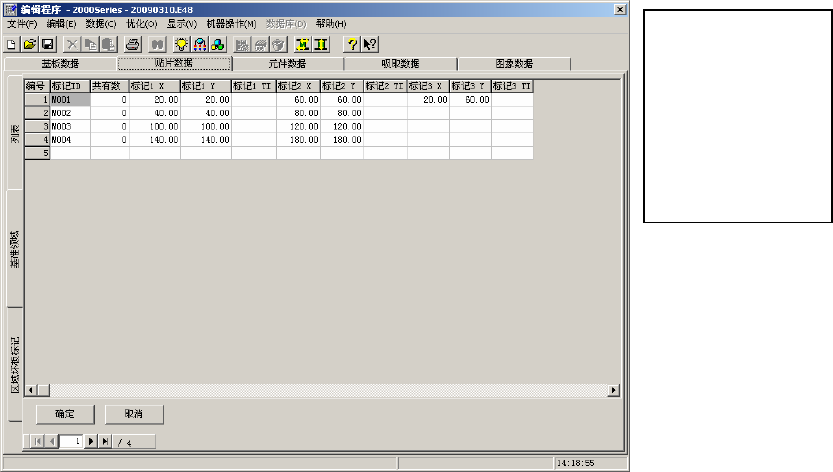Click the context help arrow-question icon
Screen dimensions: 833x472
pos(369,44)
